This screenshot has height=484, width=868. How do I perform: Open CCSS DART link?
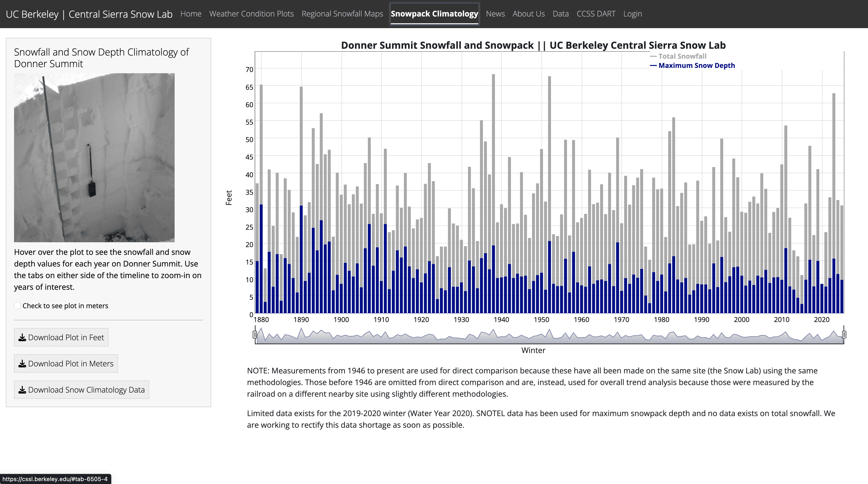coord(596,14)
